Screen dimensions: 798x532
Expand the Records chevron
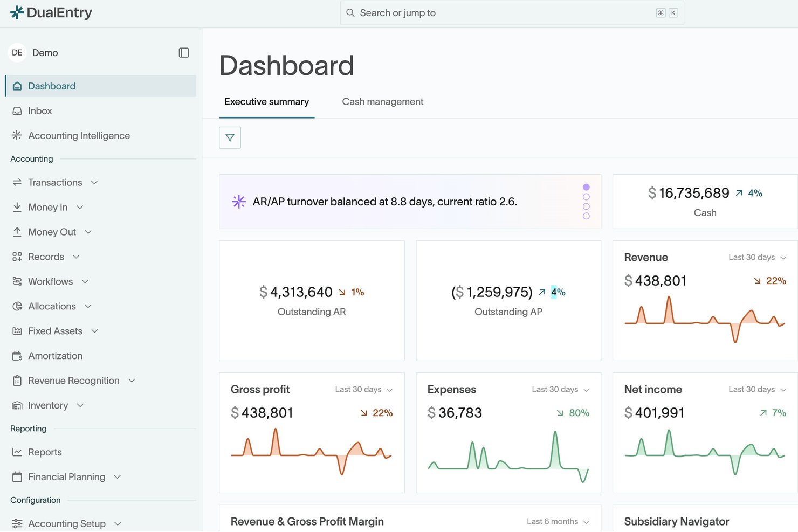coord(76,257)
